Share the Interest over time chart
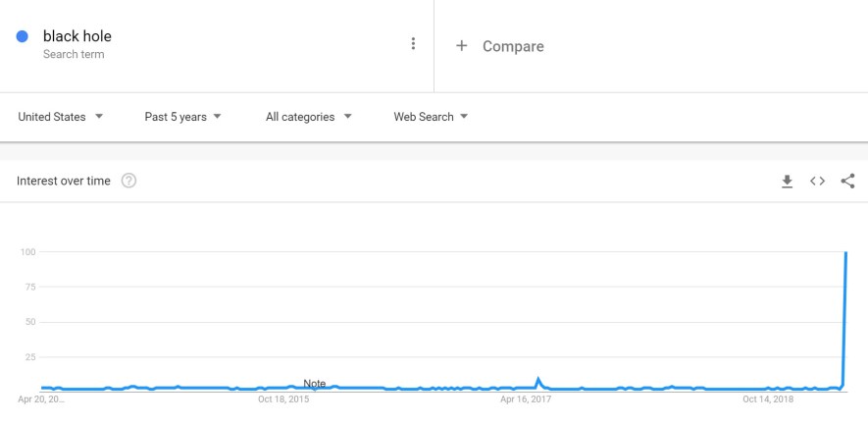This screenshot has height=425, width=868. [847, 182]
